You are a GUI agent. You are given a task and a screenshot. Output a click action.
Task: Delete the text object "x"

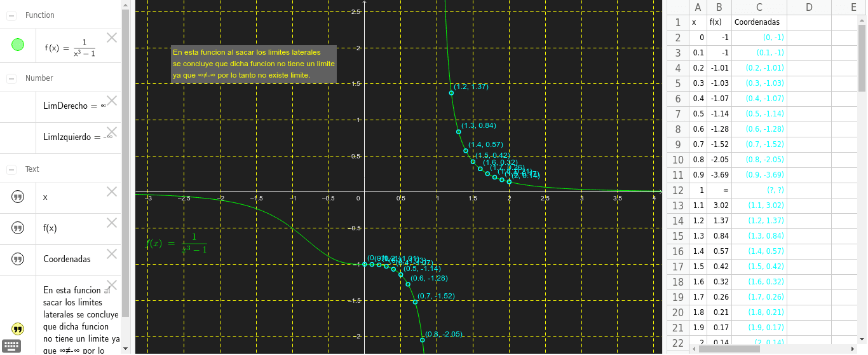pyautogui.click(x=112, y=191)
